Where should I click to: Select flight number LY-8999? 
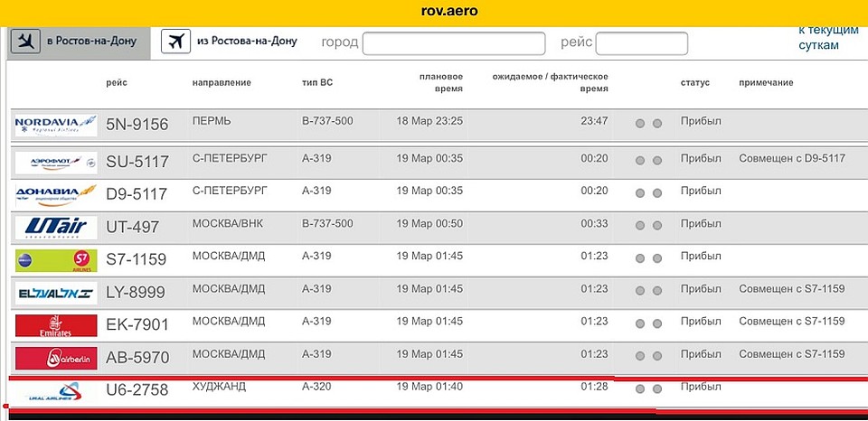pyautogui.click(x=135, y=293)
